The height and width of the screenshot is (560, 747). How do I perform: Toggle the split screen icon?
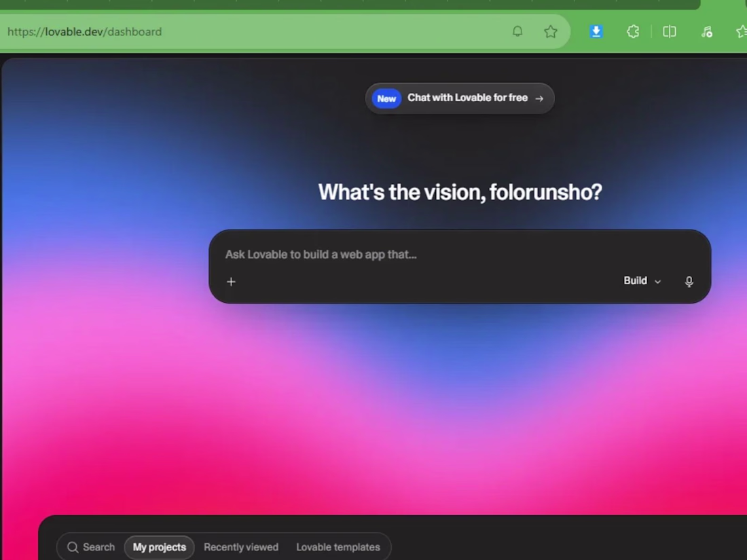[670, 31]
